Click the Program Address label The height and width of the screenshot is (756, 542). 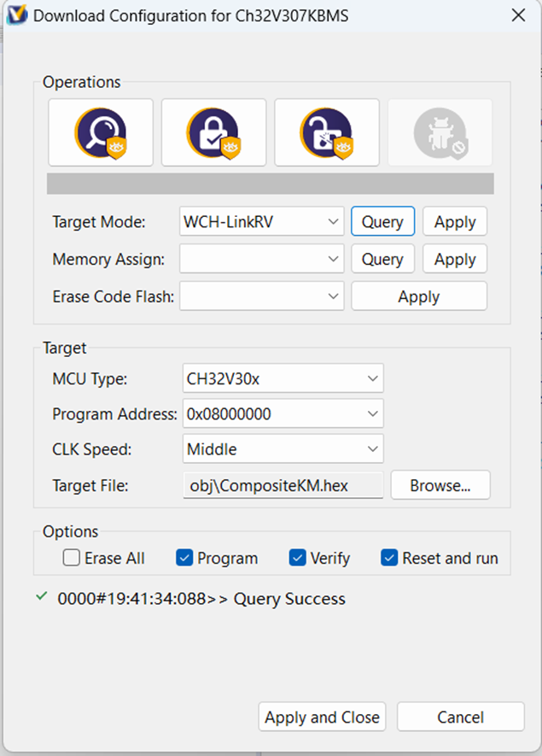(x=114, y=414)
